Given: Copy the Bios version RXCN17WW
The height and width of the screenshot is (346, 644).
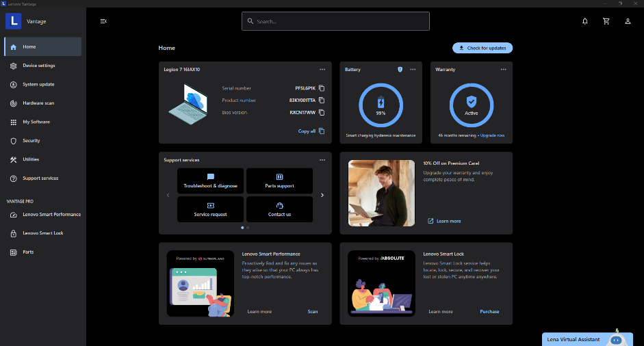Looking at the screenshot, I should tap(322, 112).
